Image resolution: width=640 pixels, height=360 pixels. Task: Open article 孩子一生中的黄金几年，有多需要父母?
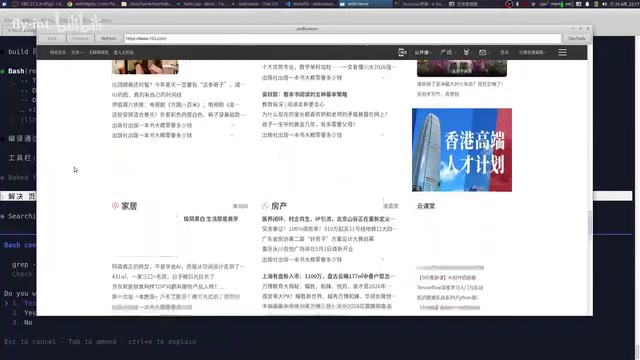[309, 124]
